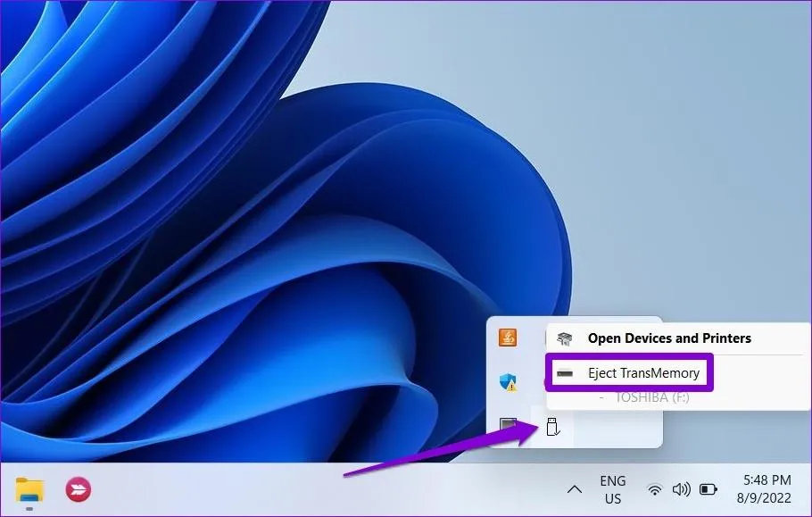Click the speaker volume icon
812x517 pixels.
(x=681, y=489)
